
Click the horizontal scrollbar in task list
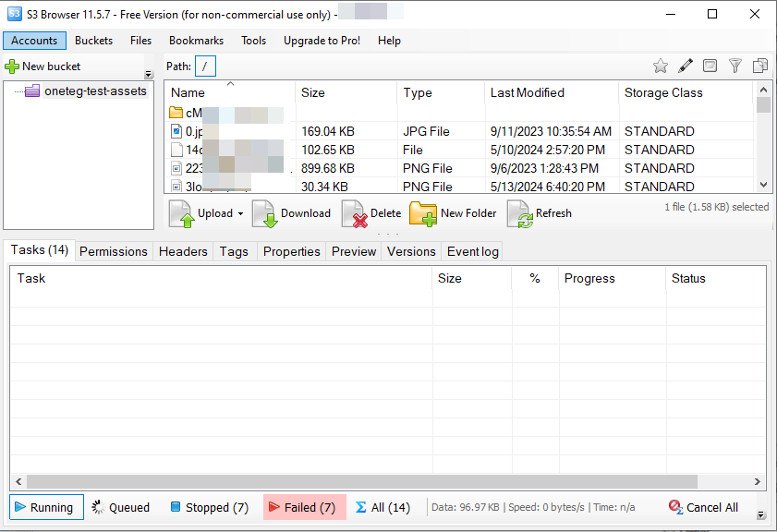370,481
